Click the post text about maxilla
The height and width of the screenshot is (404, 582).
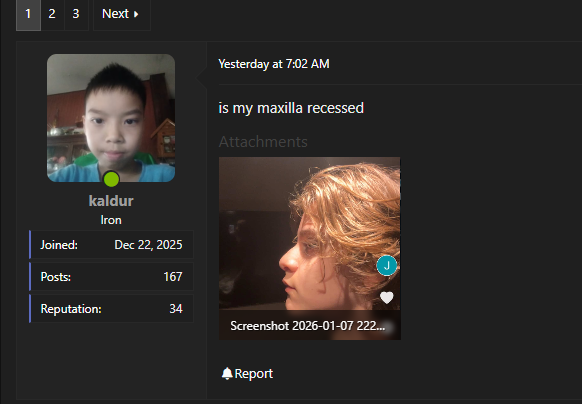291,108
